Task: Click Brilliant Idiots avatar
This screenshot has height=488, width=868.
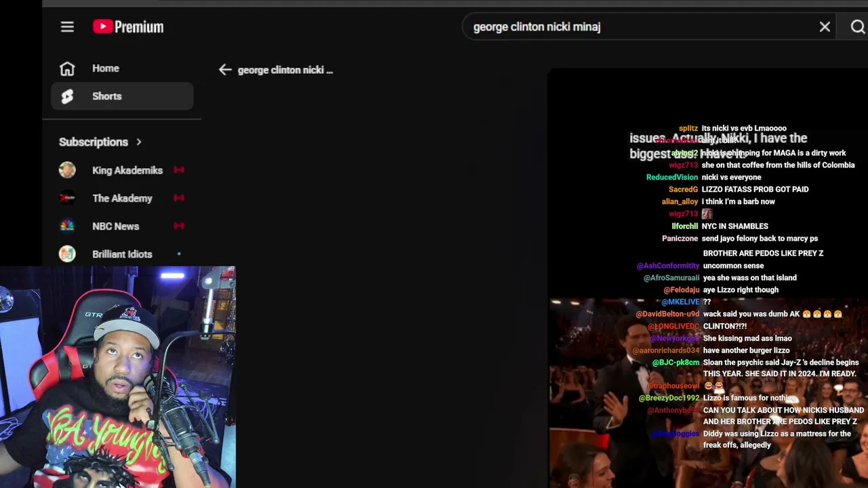Action: click(67, 253)
